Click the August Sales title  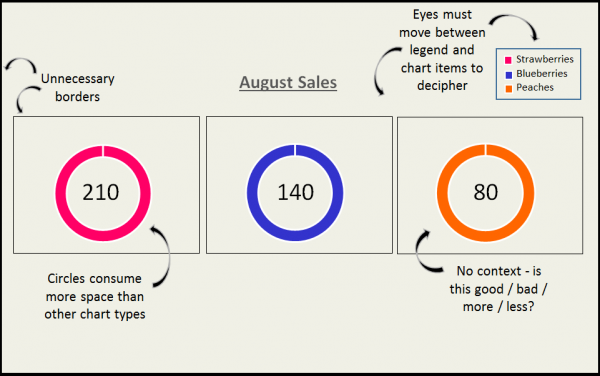[x=288, y=83]
